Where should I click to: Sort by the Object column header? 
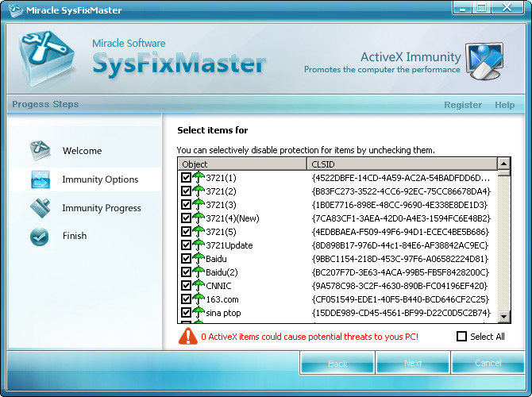tap(242, 164)
